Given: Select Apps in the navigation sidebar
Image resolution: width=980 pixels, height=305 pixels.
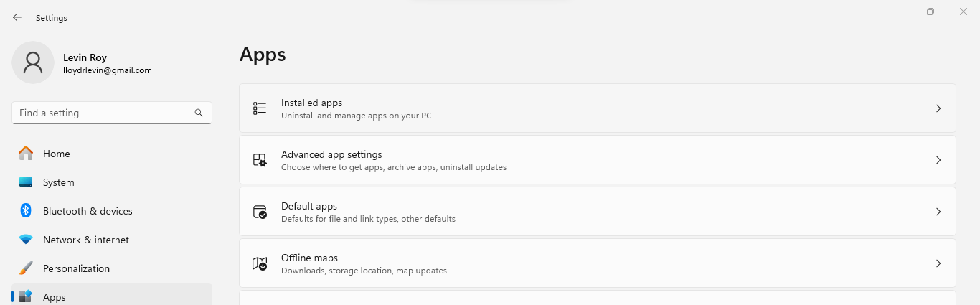Looking at the screenshot, I should (x=55, y=296).
